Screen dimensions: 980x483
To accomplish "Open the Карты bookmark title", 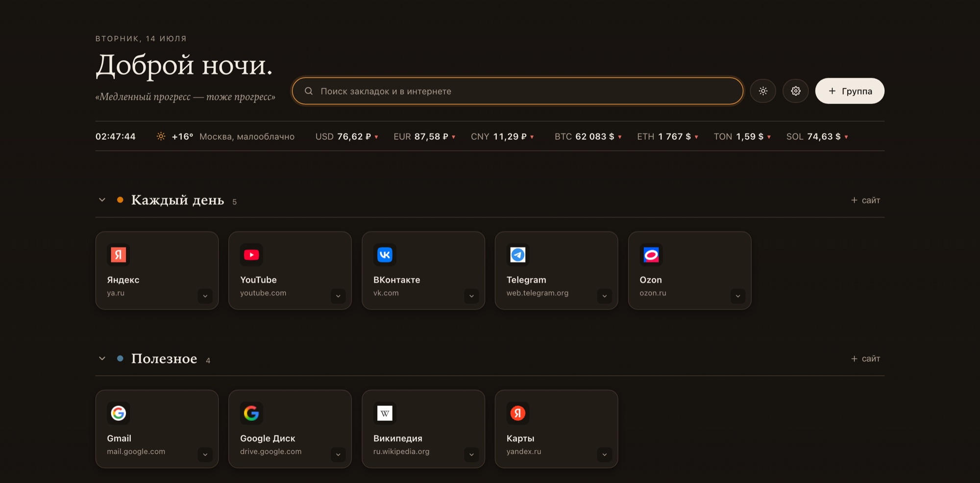I will point(520,438).
